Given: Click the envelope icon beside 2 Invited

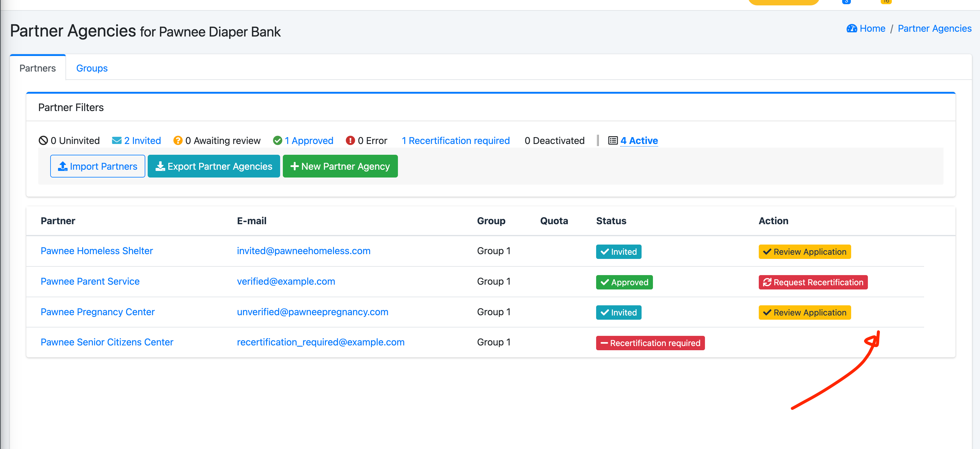Looking at the screenshot, I should point(116,140).
